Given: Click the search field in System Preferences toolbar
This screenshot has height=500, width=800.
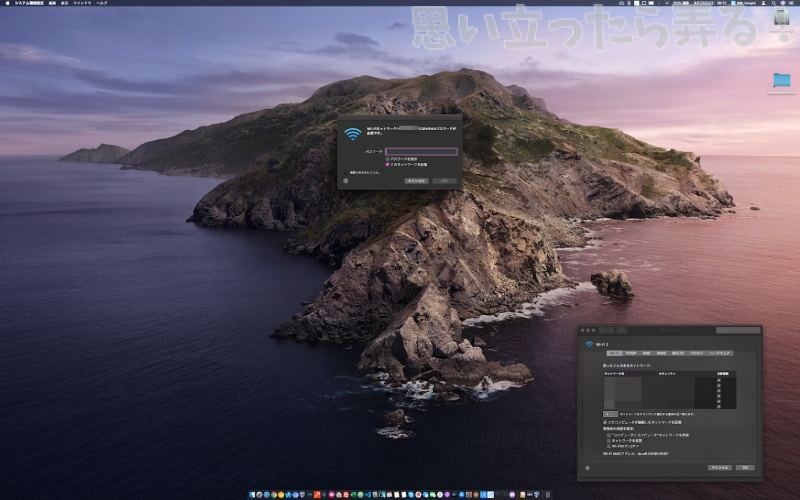Looking at the screenshot, I should pos(738,331).
